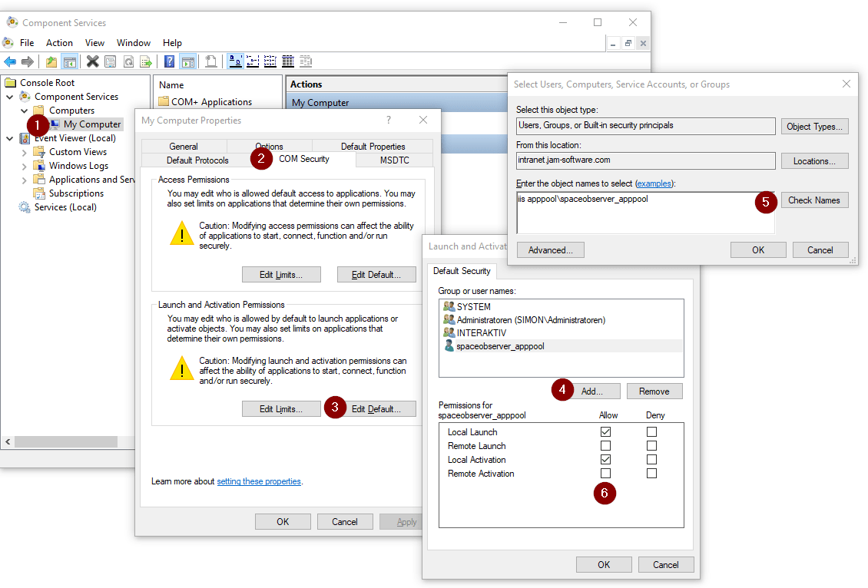Click the Properties toolbar icon

point(110,61)
